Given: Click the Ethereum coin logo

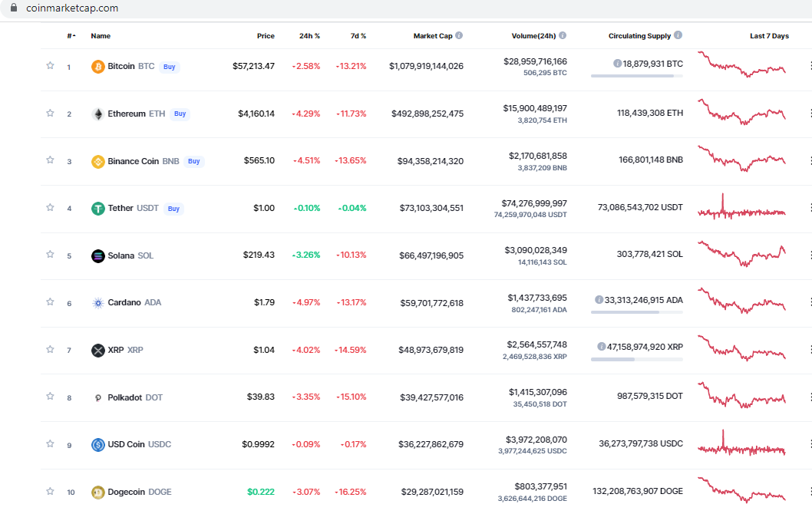Looking at the screenshot, I should click(98, 114).
